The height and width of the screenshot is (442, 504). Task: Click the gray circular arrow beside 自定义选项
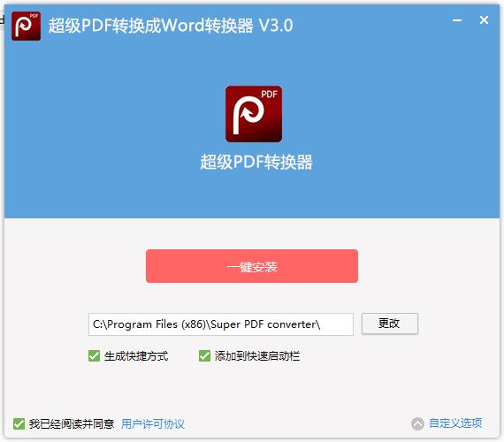[417, 423]
